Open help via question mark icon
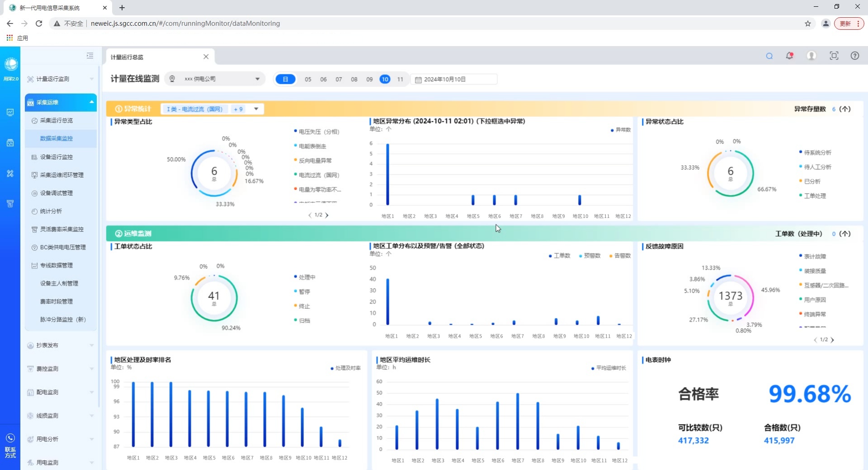Viewport: 868px width, 470px height. (854, 56)
